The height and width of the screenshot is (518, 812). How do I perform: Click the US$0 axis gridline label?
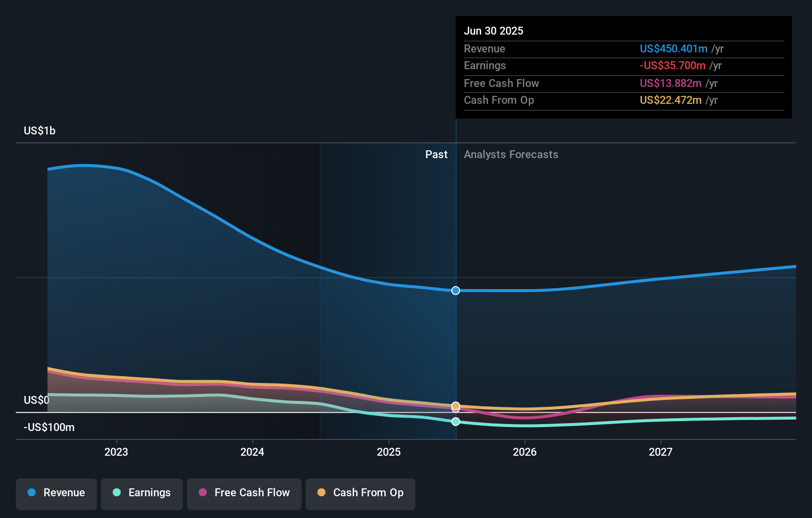click(x=37, y=400)
